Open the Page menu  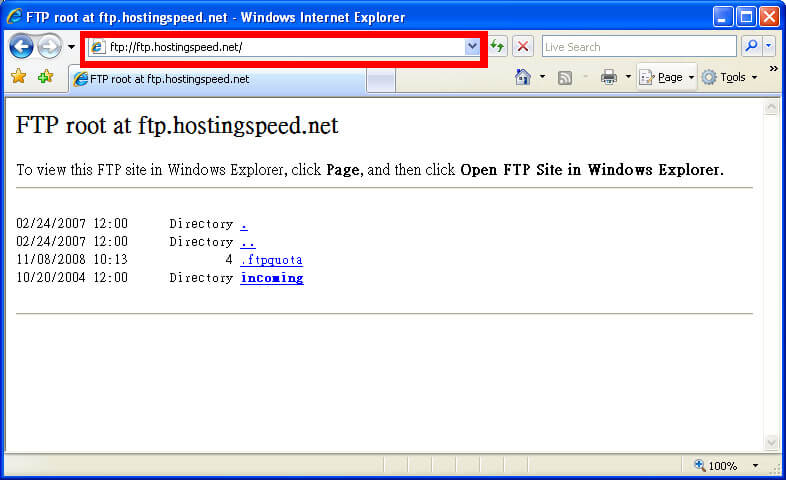point(667,77)
